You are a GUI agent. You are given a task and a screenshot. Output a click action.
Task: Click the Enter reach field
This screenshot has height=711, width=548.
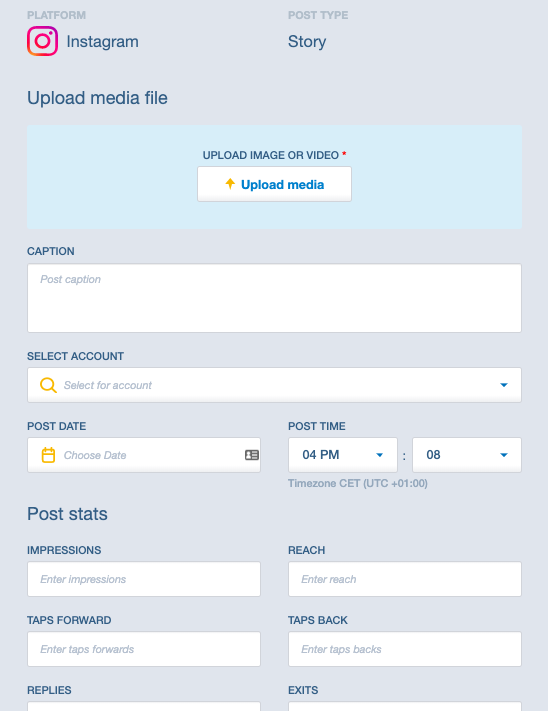[x=405, y=579]
